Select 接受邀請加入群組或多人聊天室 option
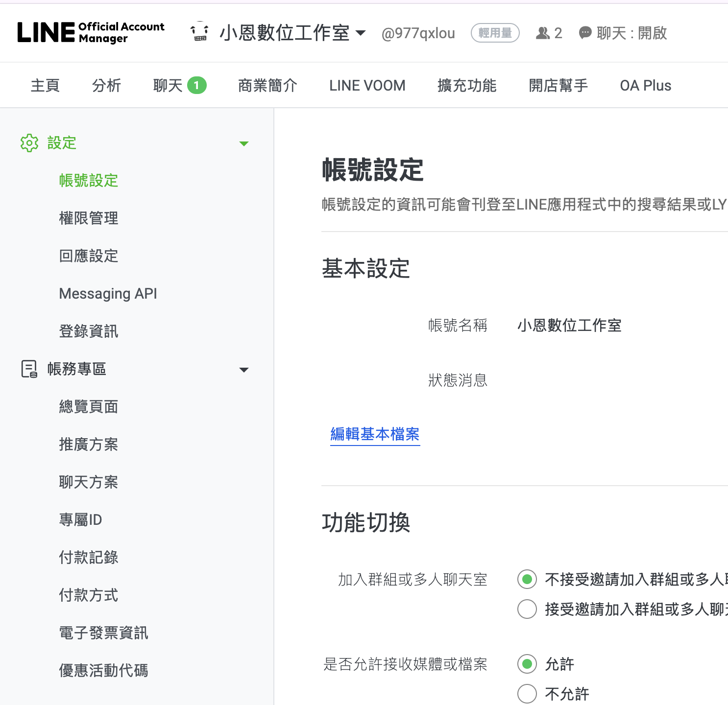Image resolution: width=728 pixels, height=705 pixels. 527,609
